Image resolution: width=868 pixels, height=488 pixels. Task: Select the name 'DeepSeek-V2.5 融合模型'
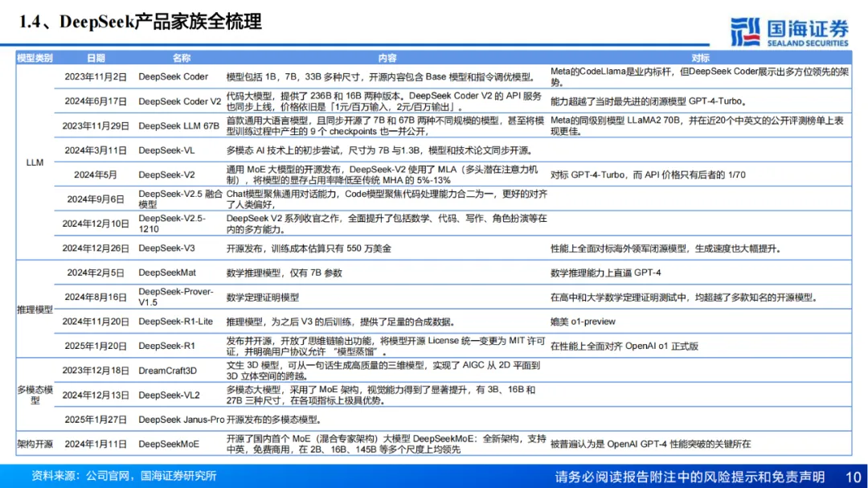(x=181, y=199)
